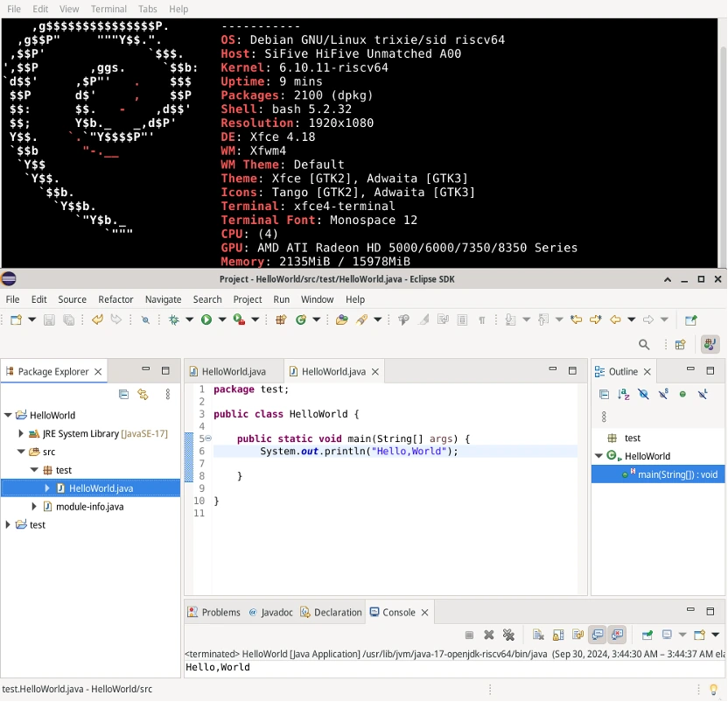Select the Java perspective button
This screenshot has width=728, height=702.
click(x=710, y=345)
